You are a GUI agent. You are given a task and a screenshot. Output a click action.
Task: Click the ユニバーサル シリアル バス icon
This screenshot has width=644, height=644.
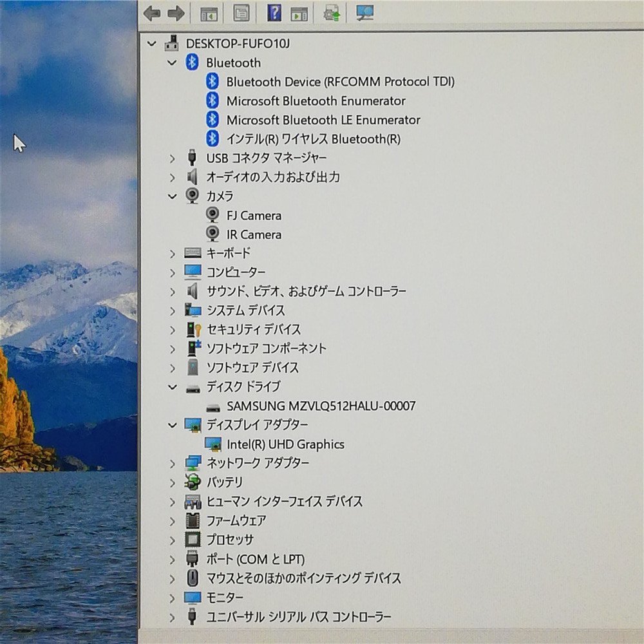192,616
